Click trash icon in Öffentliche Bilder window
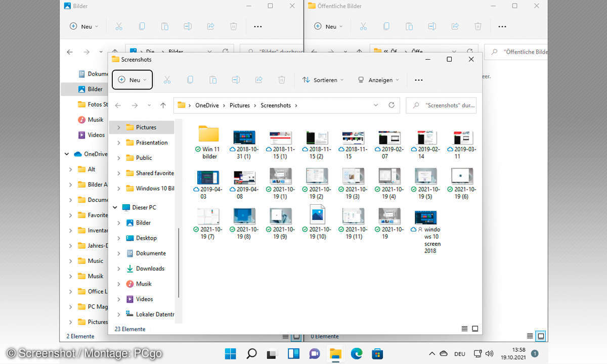This screenshot has width=607, height=364. (478, 26)
